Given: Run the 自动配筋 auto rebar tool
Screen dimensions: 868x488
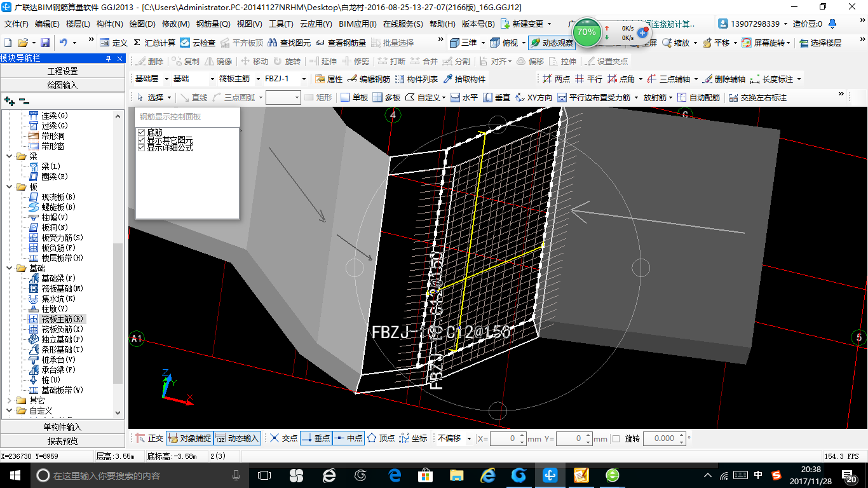Looking at the screenshot, I should [x=698, y=97].
